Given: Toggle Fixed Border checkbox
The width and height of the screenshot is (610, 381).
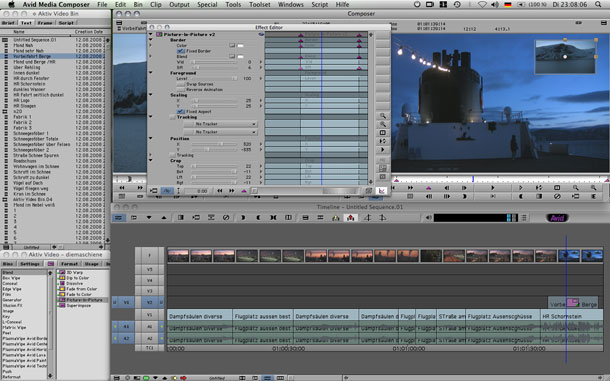Looking at the screenshot, I should (x=181, y=51).
